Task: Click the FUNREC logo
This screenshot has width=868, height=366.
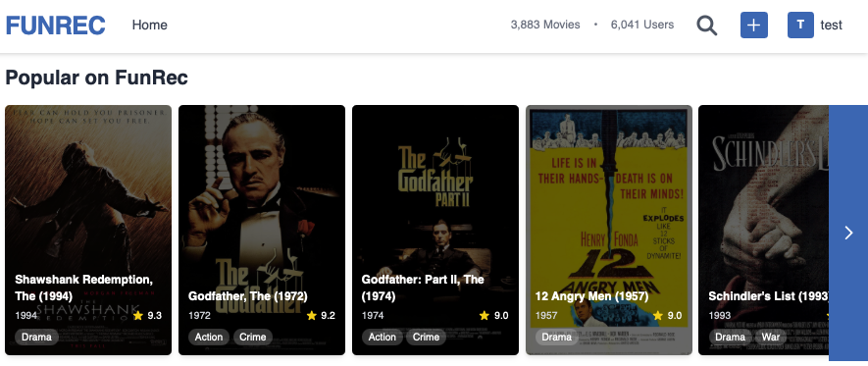Action: 55,26
